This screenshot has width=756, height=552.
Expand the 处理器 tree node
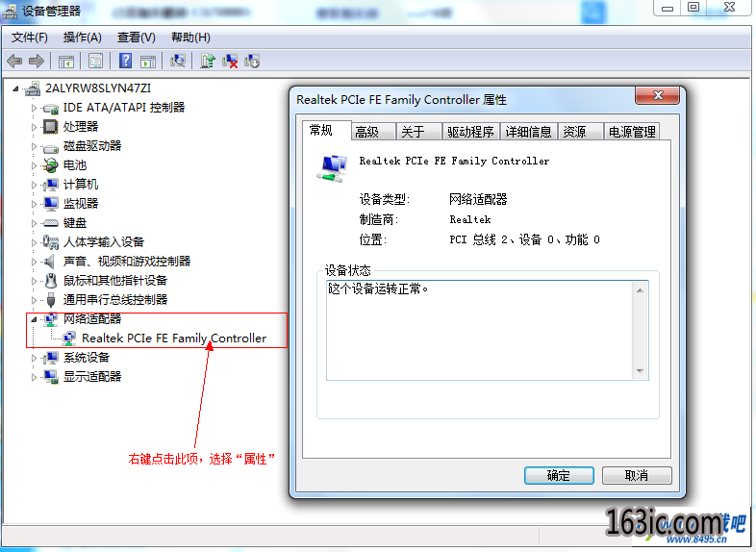(34, 127)
